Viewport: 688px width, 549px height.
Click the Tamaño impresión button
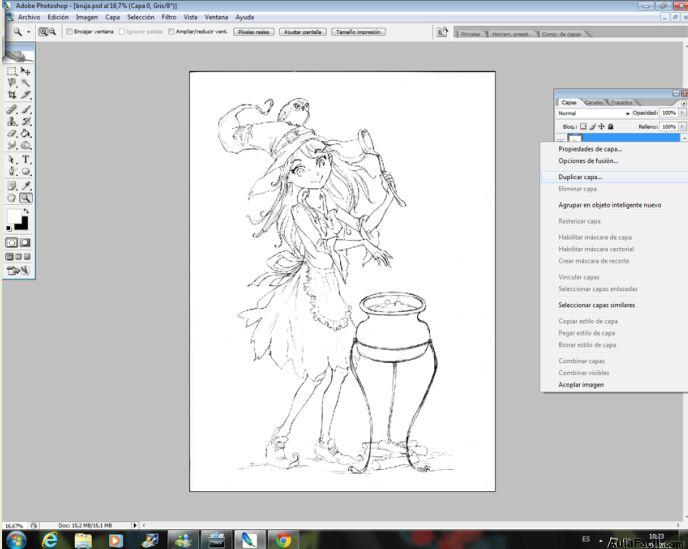[358, 32]
